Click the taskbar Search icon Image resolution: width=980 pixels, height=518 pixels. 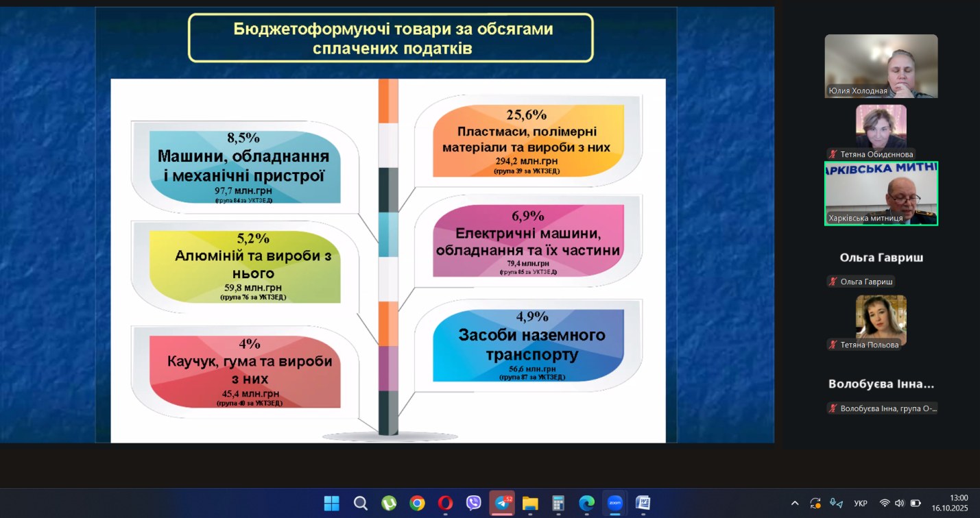point(361,504)
